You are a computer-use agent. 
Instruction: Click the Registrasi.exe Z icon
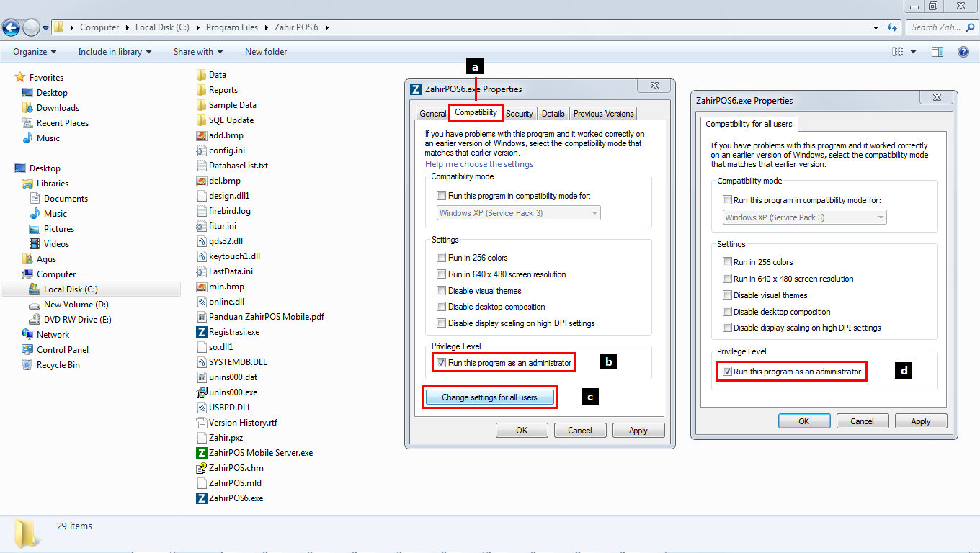click(x=202, y=332)
